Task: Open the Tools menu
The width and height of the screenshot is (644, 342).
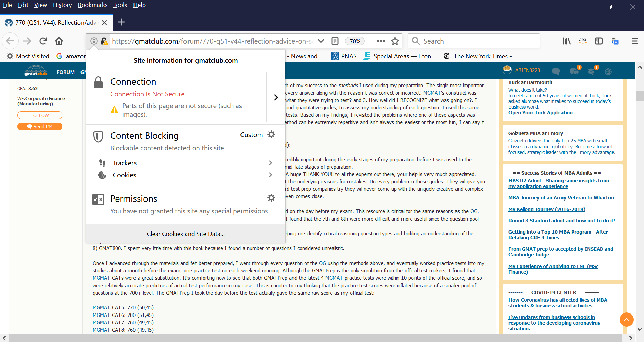Action: click(120, 5)
